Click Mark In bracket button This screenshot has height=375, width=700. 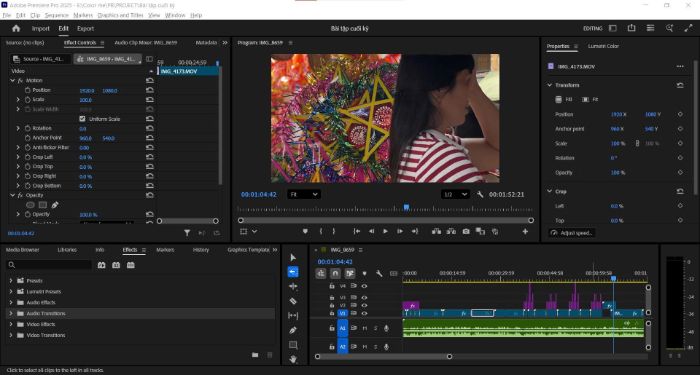321,231
